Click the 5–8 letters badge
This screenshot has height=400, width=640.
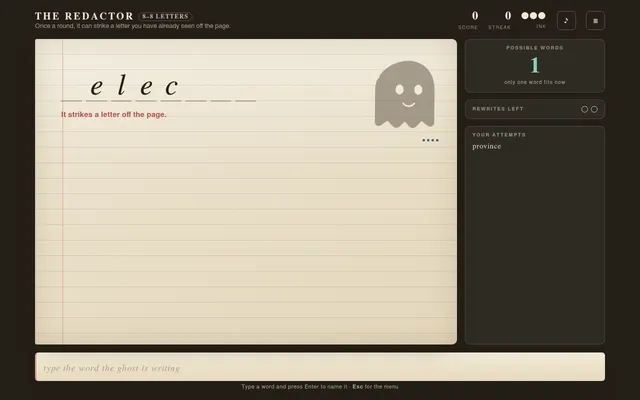(x=165, y=16)
